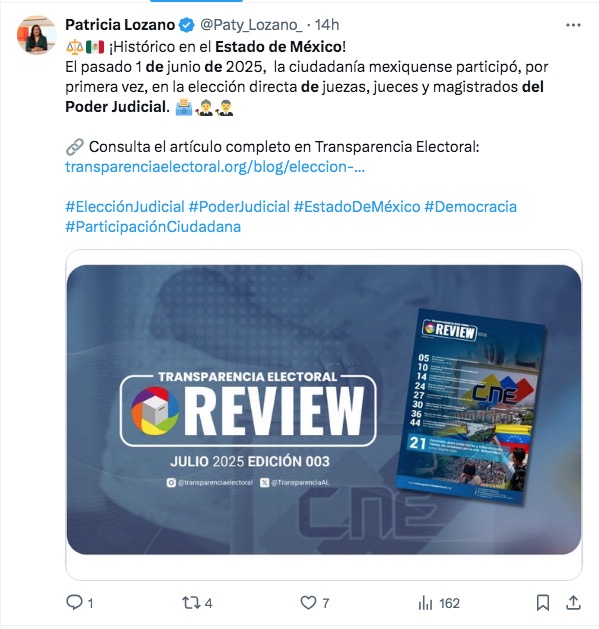Viewport: 599px width, 629px height.
Task: Open the reply comment icon
Action: coord(74,603)
